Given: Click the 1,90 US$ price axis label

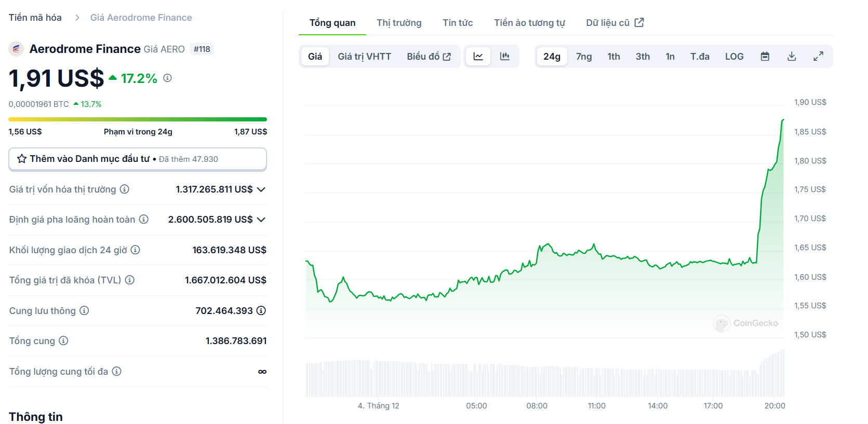Looking at the screenshot, I should click(x=810, y=102).
